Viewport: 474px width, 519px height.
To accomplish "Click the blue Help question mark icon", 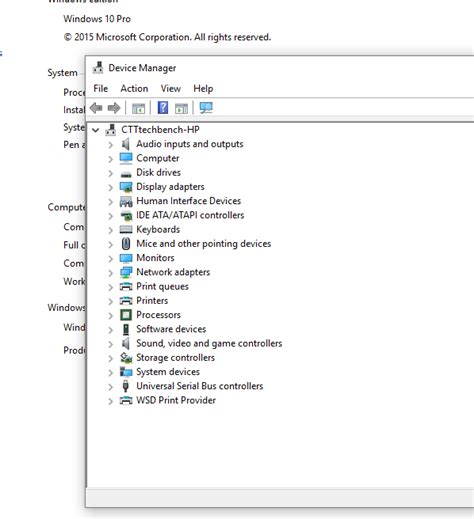I will (163, 108).
